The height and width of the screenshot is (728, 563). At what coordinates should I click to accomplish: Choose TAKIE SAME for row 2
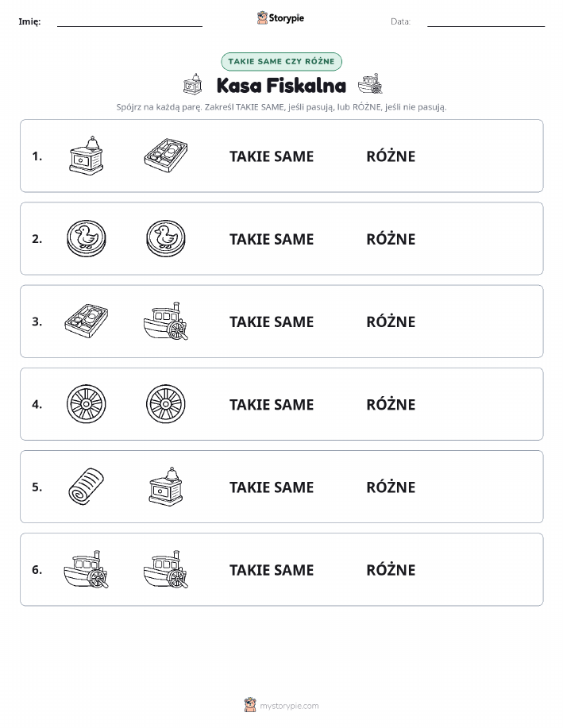[272, 239]
